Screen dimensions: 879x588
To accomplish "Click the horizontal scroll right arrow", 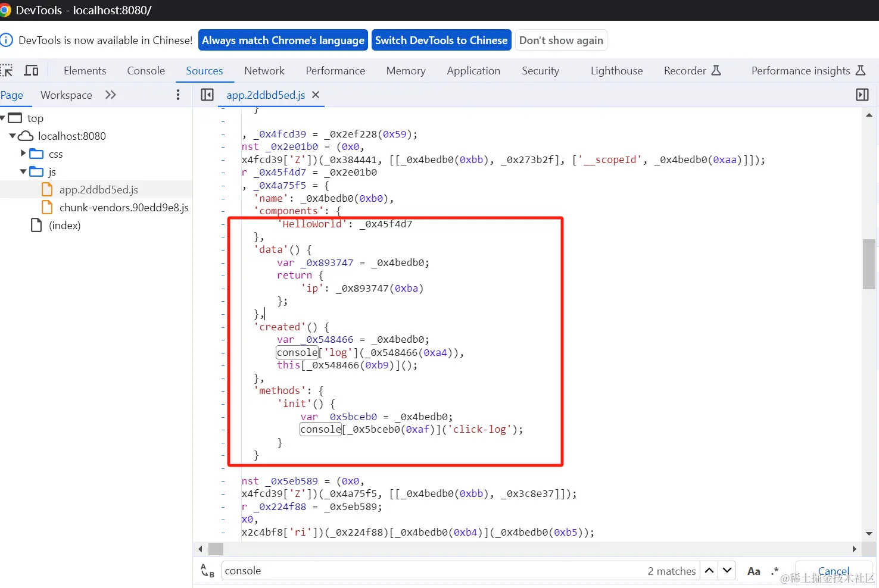I will tap(855, 549).
